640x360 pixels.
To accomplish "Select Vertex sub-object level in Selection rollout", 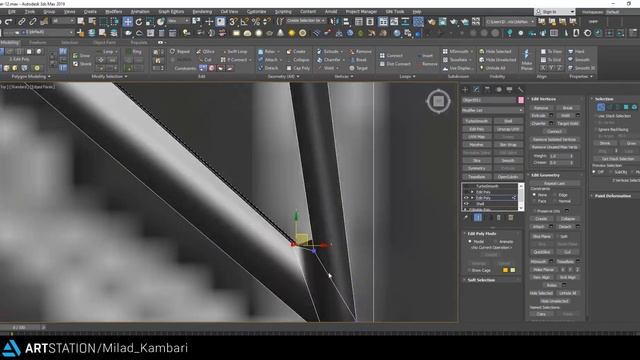I will coord(601,107).
